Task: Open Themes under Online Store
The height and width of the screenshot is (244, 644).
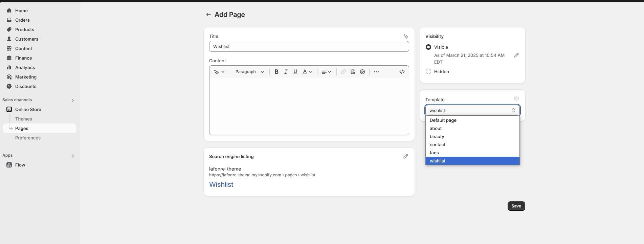Action: [24, 119]
